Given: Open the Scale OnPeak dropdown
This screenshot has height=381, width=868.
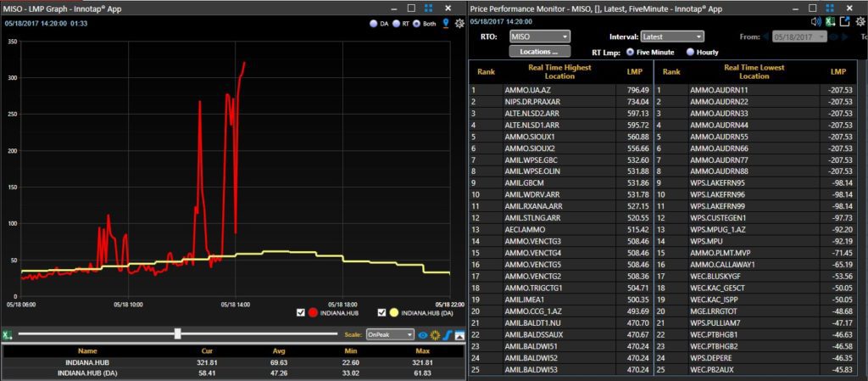Looking at the screenshot, I should pyautogui.click(x=390, y=334).
